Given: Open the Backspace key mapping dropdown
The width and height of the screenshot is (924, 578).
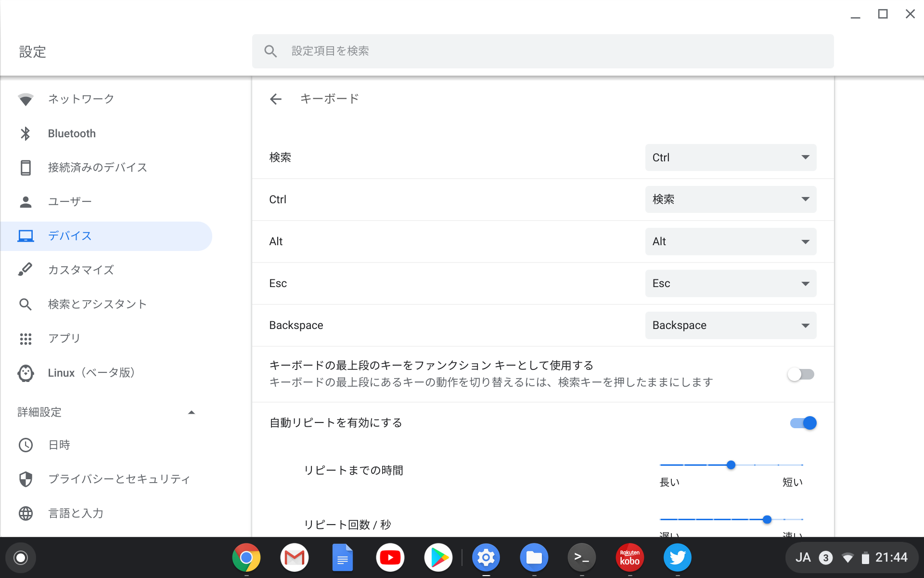Looking at the screenshot, I should pyautogui.click(x=731, y=325).
